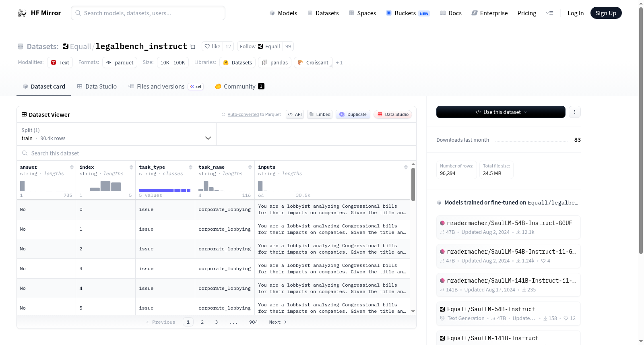Open the Croissant library tag

pos(313,62)
